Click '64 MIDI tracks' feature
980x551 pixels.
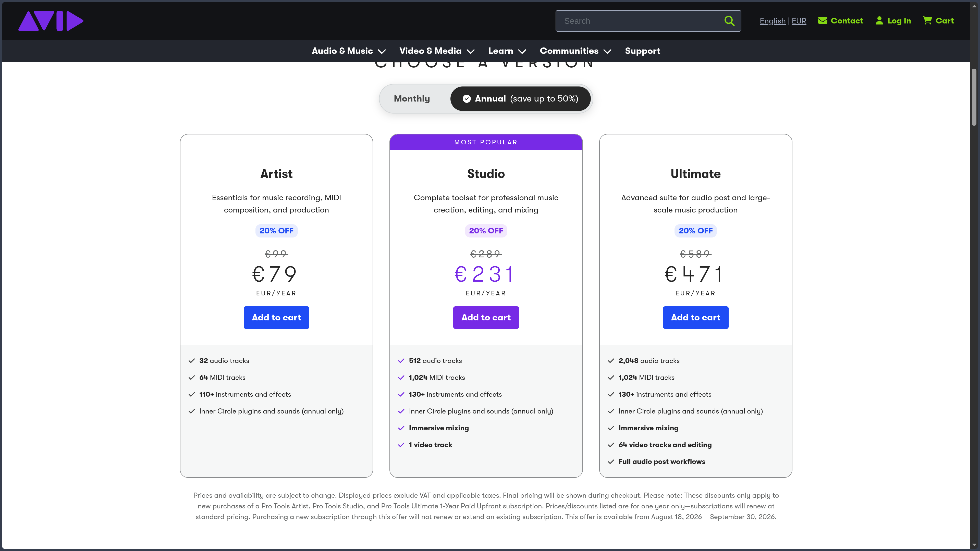(x=222, y=378)
